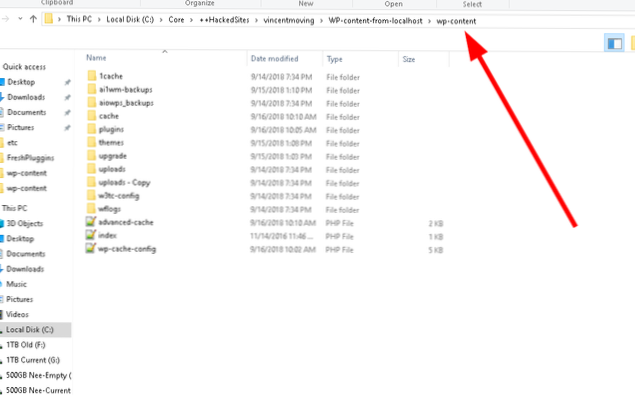This screenshot has width=635, height=396.
Task: Select the 'uploads' folder icon
Action: point(92,169)
